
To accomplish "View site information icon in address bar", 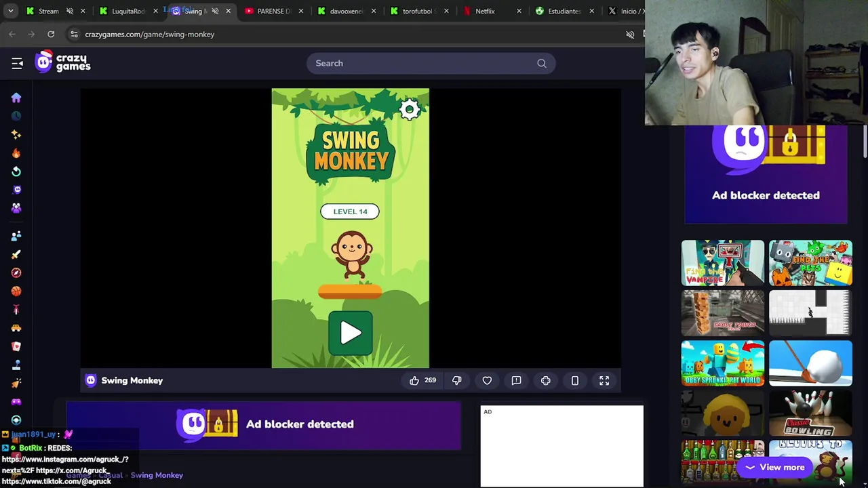I will [x=74, y=34].
